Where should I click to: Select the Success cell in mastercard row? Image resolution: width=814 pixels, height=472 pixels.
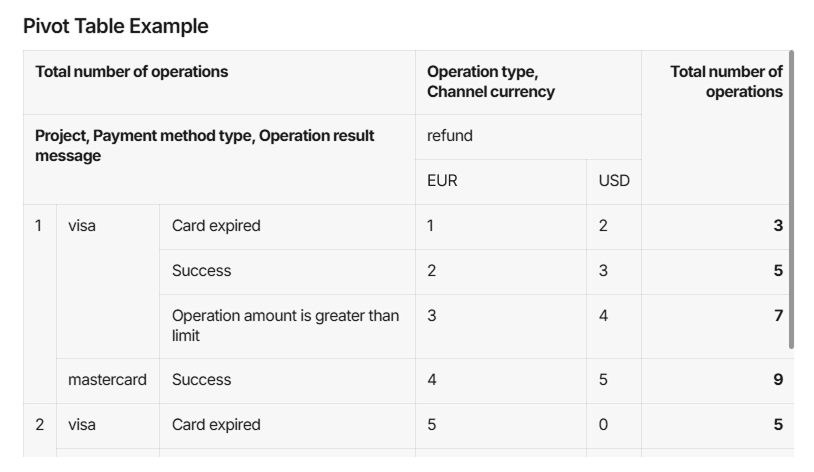[x=287, y=381]
